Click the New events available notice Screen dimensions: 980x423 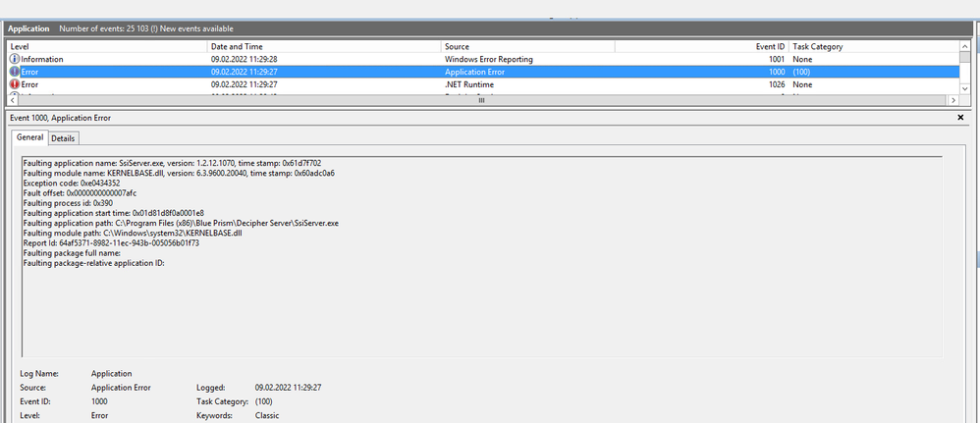pyautogui.click(x=197, y=28)
